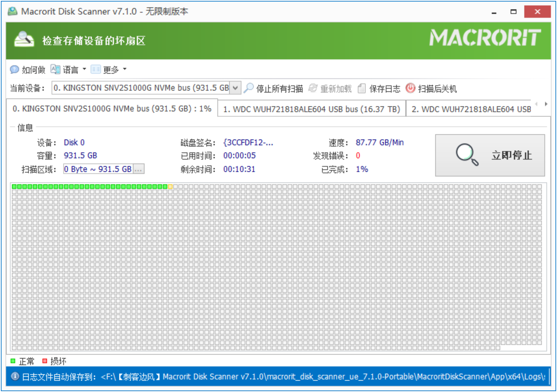Screen dimensions: 557x392
Task: Click the completed value 1%
Action: [362, 169]
